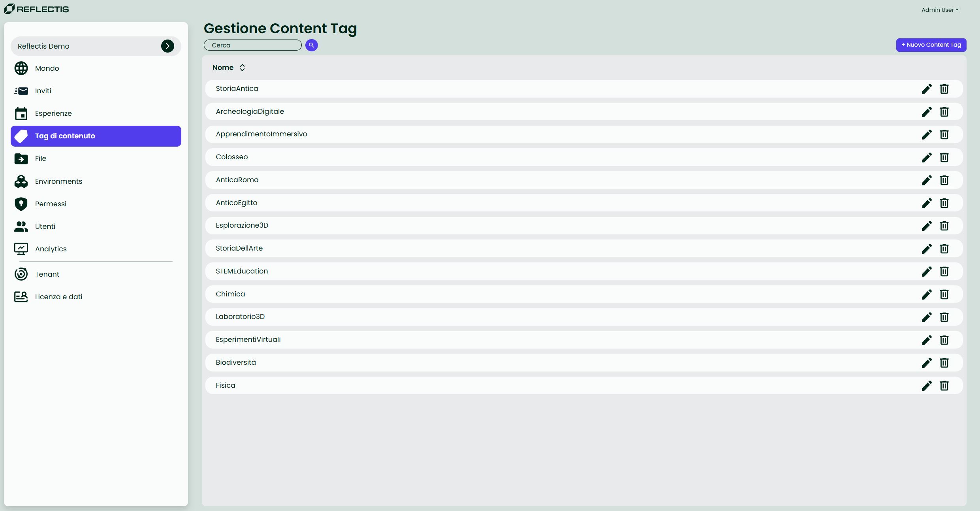
Task: Open Analytics via the chart icon
Action: pos(21,249)
